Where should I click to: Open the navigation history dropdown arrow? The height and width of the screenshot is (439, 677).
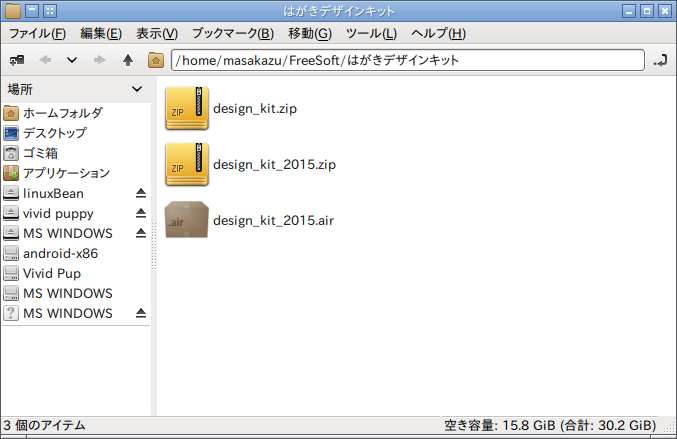point(72,60)
